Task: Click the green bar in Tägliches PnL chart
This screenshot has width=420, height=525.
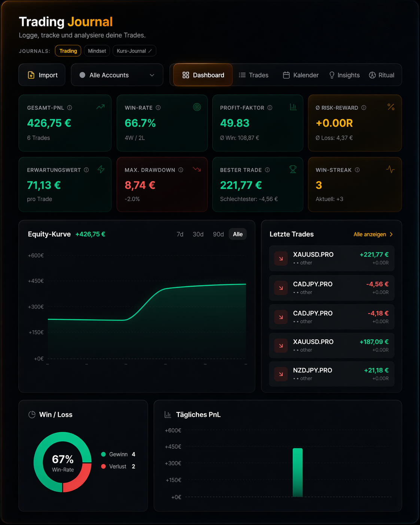Action: [298, 473]
